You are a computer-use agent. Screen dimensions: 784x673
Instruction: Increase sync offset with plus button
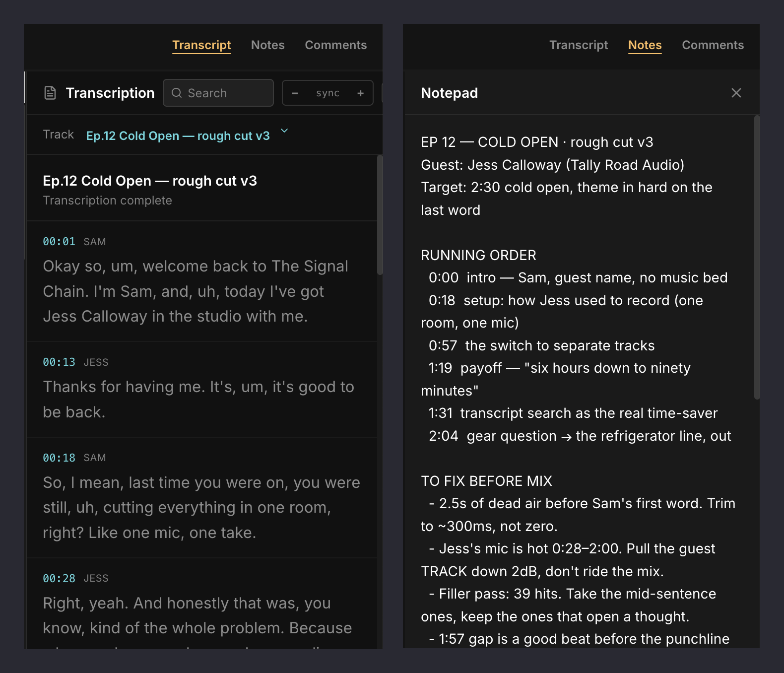[361, 93]
